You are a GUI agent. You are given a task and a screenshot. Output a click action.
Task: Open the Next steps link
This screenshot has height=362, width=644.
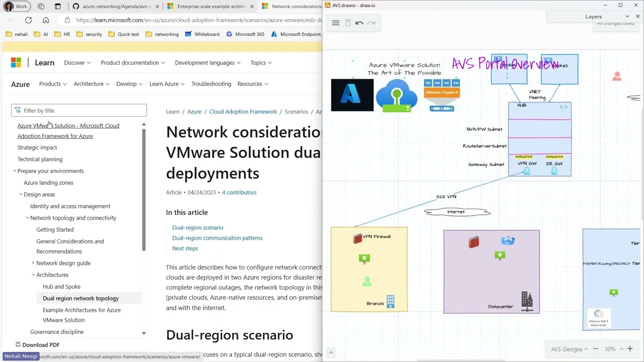click(x=185, y=248)
